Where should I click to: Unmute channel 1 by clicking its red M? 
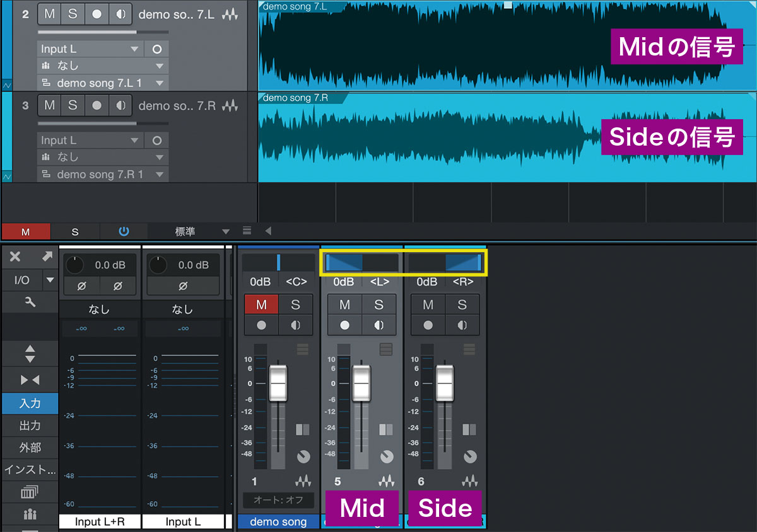click(261, 304)
